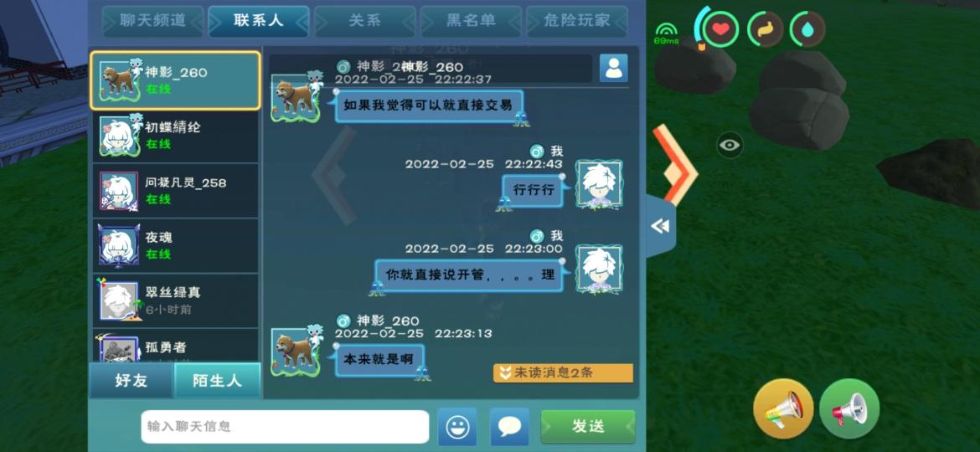Toggle the eye visibility icon

(x=730, y=146)
